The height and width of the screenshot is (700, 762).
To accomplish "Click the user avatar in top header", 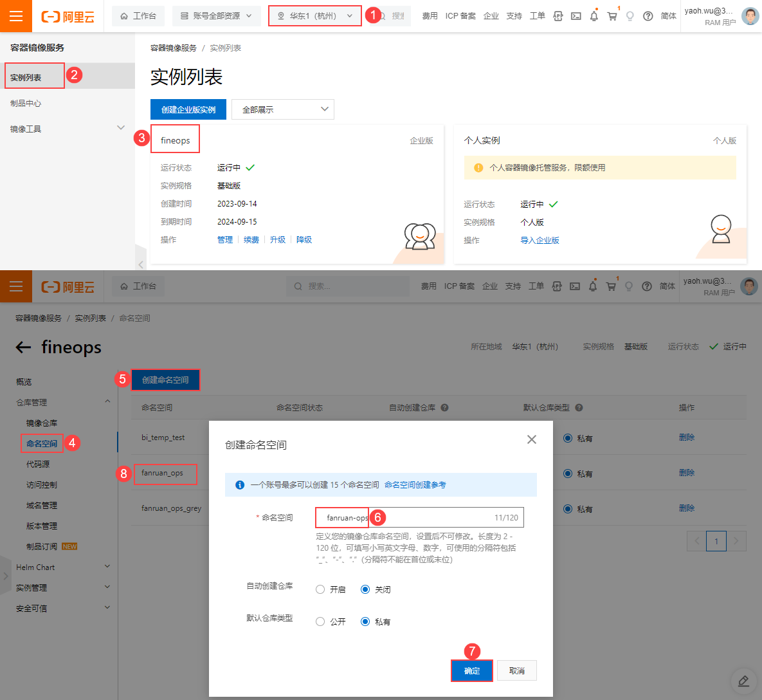I will (x=750, y=16).
